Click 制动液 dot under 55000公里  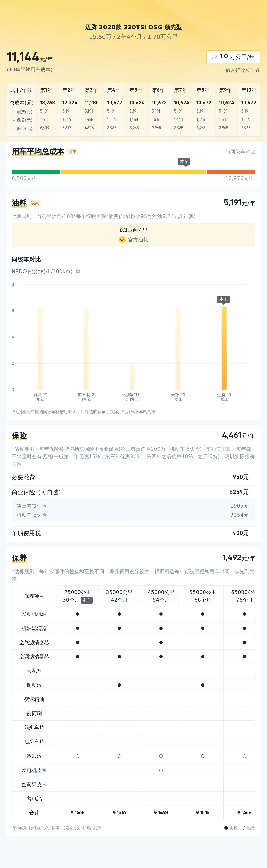pos(203,685)
